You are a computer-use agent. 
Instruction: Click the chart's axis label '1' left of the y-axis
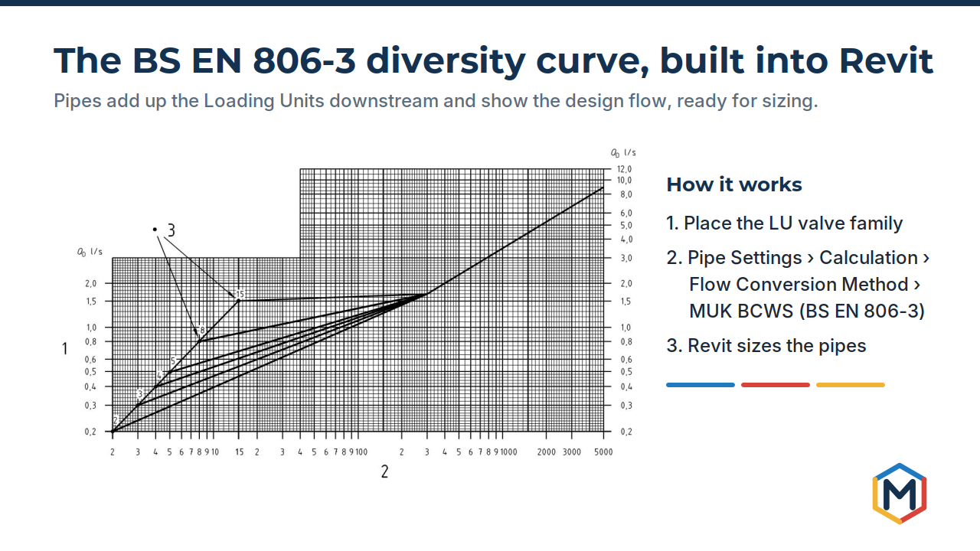point(65,349)
